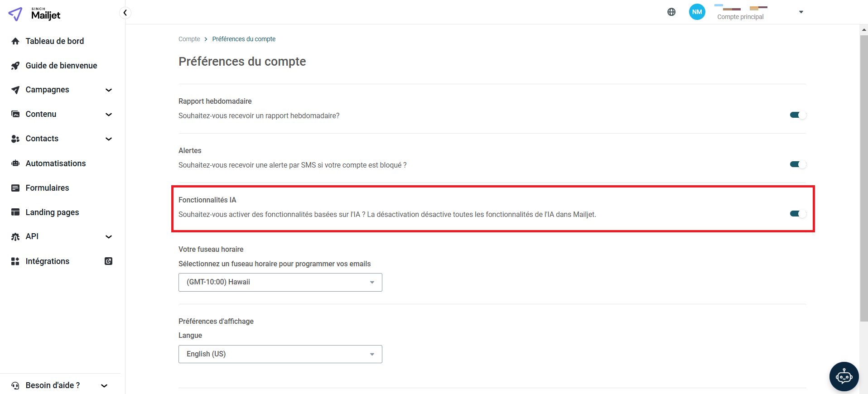Open the Langue English (US) dropdown

[x=280, y=354]
